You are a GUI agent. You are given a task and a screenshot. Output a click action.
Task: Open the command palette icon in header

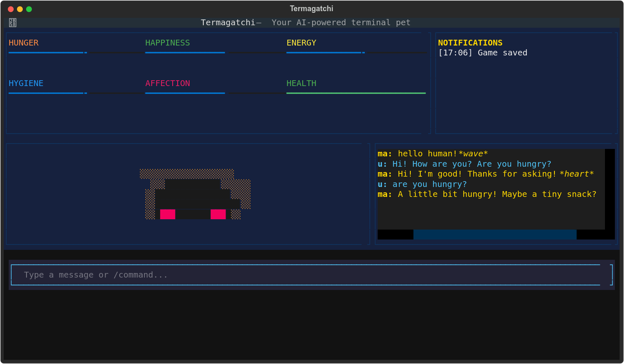[x=13, y=23]
